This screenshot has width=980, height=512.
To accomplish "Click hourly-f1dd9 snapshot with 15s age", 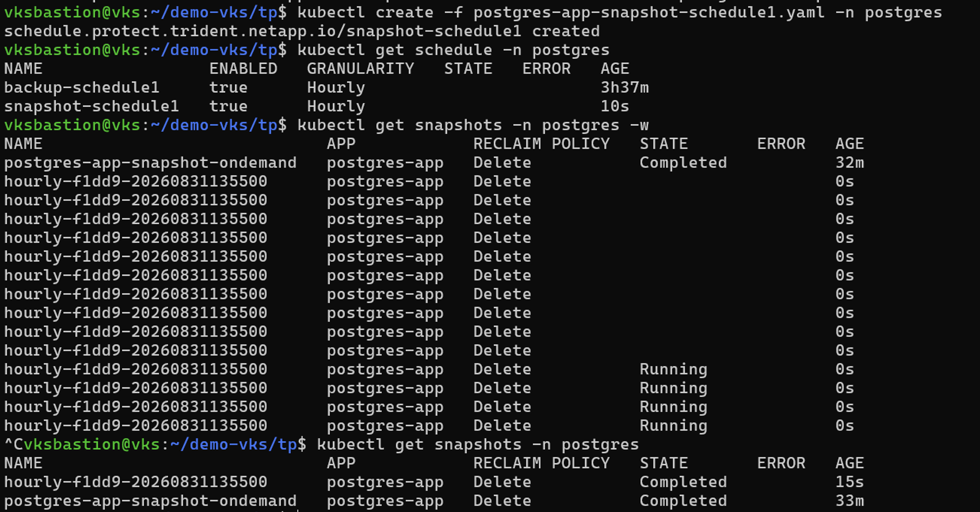I will 135,482.
